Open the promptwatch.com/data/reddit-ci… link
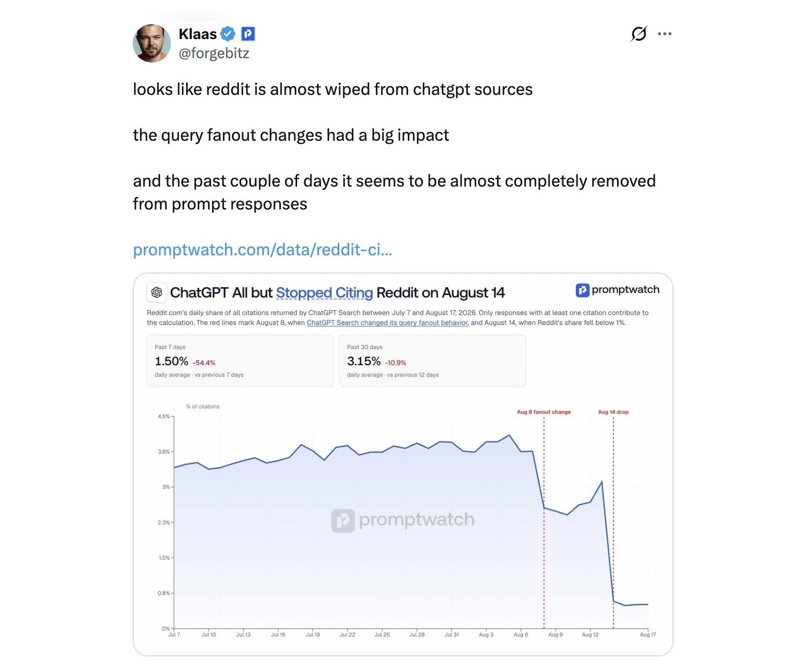The image size is (791, 672). (x=263, y=250)
